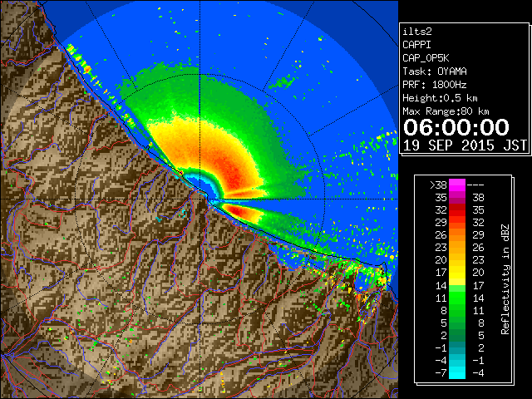Click the "Reflectivity in dBZ" legend title
532x399 pixels.
click(505, 279)
